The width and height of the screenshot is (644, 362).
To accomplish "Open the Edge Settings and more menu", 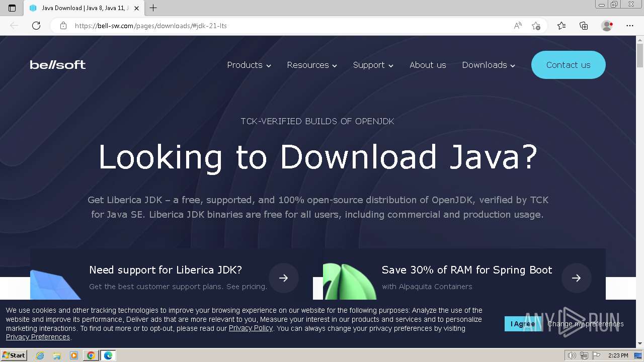I will [630, 26].
